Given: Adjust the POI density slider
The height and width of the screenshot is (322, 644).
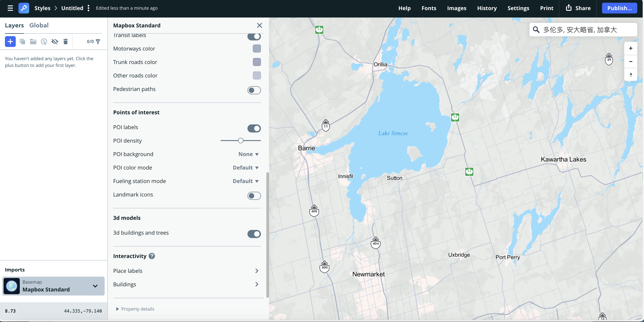Looking at the screenshot, I should [x=240, y=140].
